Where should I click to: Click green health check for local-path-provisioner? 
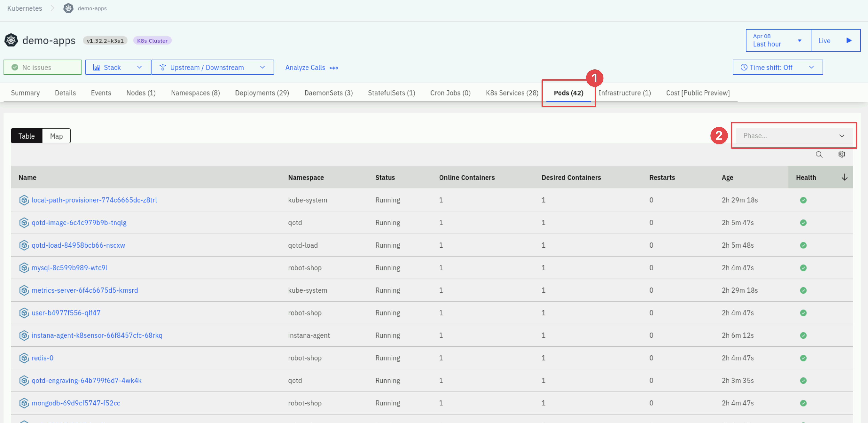click(x=803, y=200)
